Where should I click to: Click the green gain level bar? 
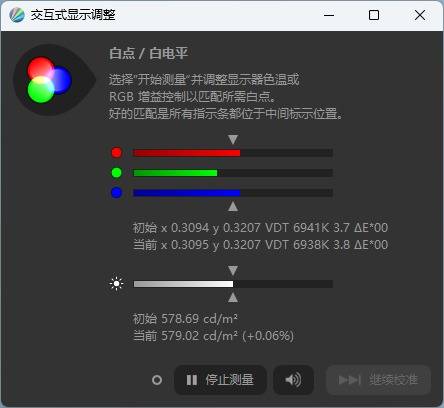tap(233, 173)
